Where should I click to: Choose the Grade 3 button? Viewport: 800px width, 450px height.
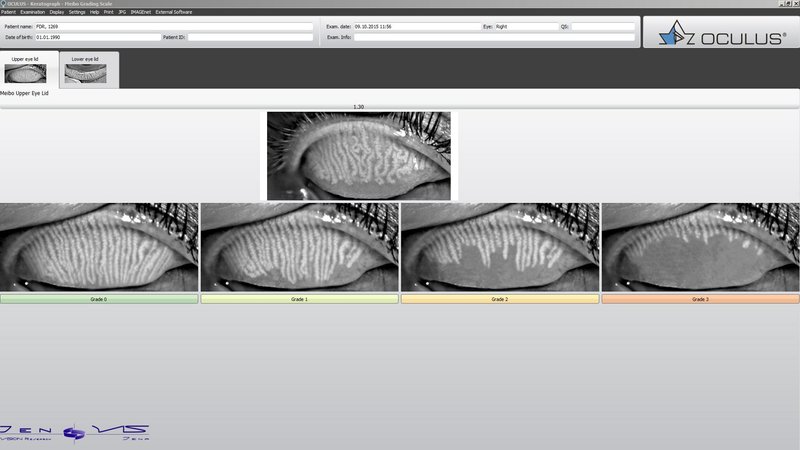coord(700,299)
